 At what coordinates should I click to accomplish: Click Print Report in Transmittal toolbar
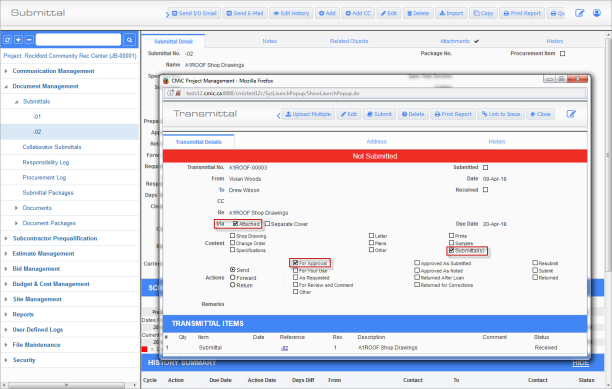[453, 114]
